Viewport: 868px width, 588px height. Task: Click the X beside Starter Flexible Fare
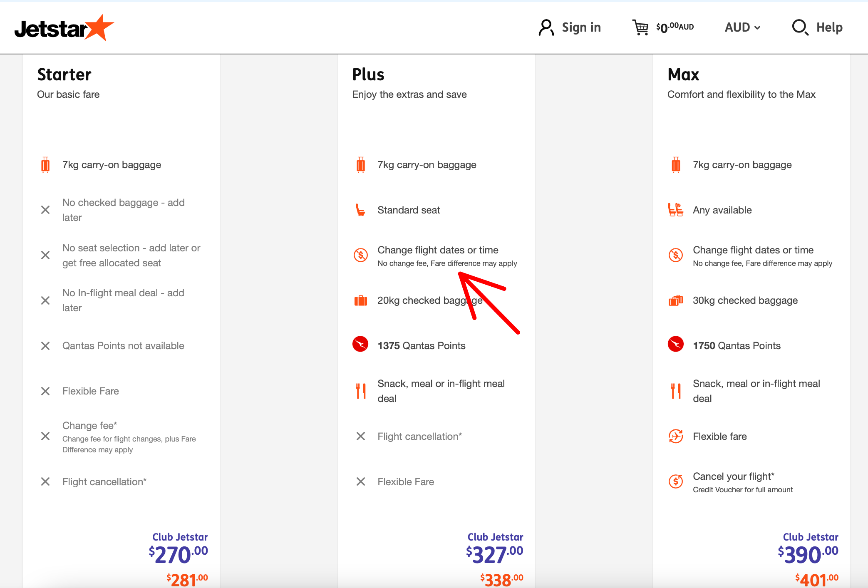[x=45, y=391]
